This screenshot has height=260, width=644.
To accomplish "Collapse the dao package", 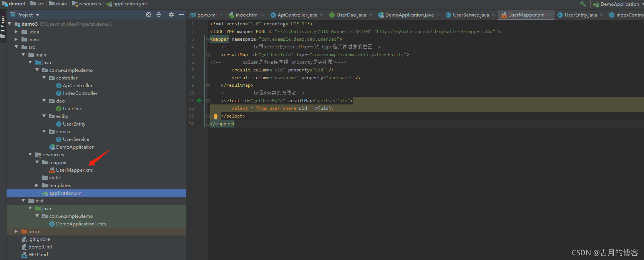I will click(44, 101).
